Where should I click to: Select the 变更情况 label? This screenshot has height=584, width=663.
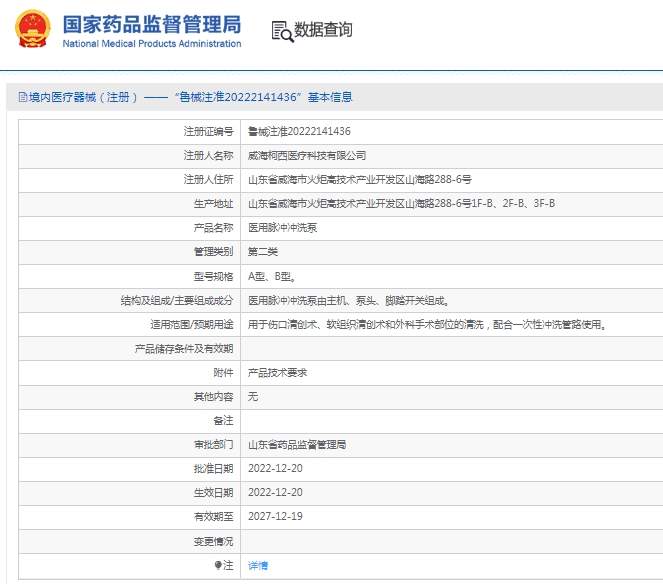click(214, 541)
